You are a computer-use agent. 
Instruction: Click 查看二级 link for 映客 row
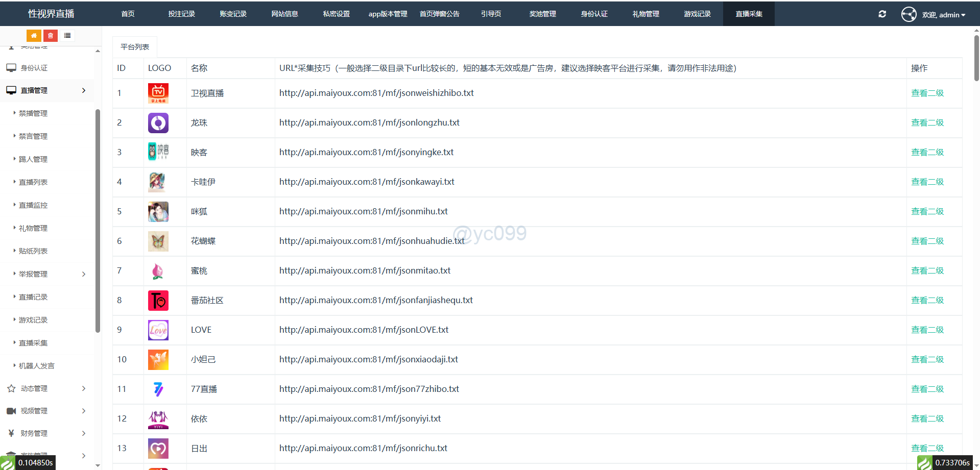pos(927,153)
